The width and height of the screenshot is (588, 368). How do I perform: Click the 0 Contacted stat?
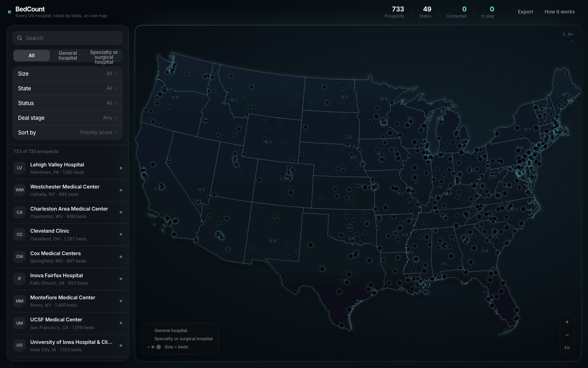pos(456,12)
